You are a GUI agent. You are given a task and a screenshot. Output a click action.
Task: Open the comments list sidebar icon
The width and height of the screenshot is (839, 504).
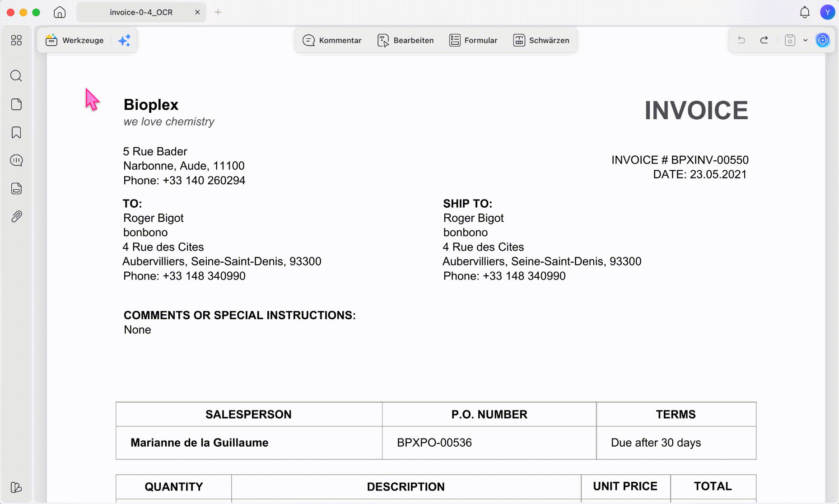click(16, 160)
